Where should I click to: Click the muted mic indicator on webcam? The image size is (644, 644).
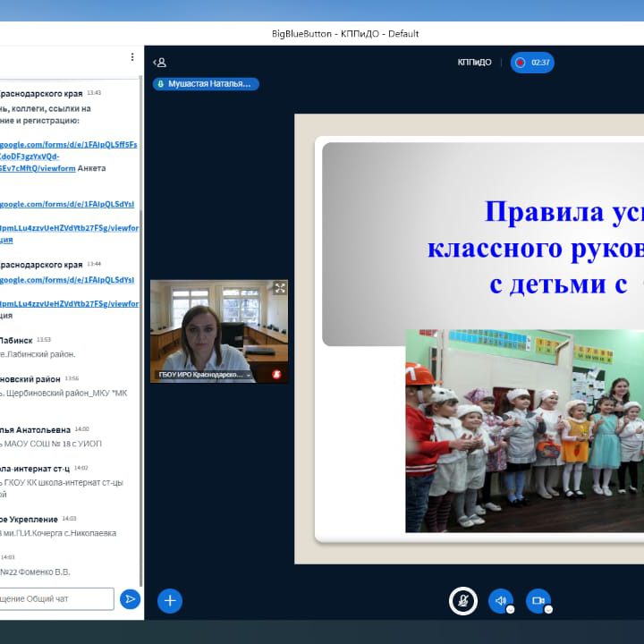pyautogui.click(x=277, y=375)
